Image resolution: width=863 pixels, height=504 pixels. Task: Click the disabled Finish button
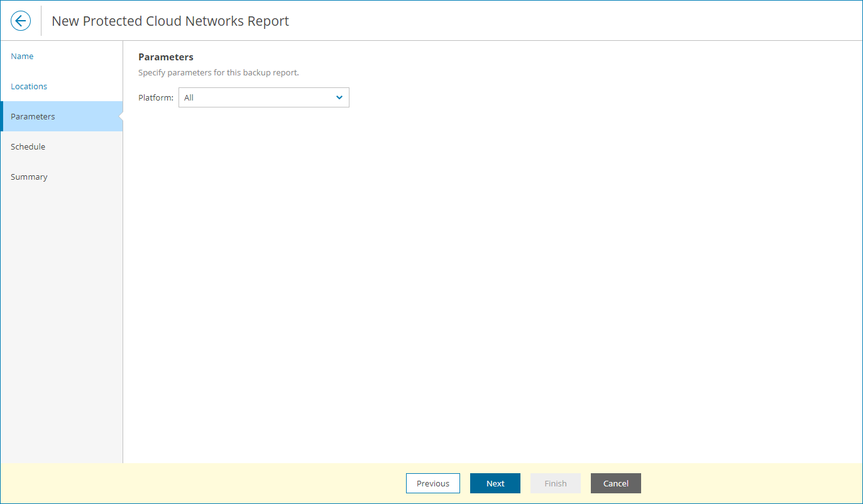pos(555,483)
